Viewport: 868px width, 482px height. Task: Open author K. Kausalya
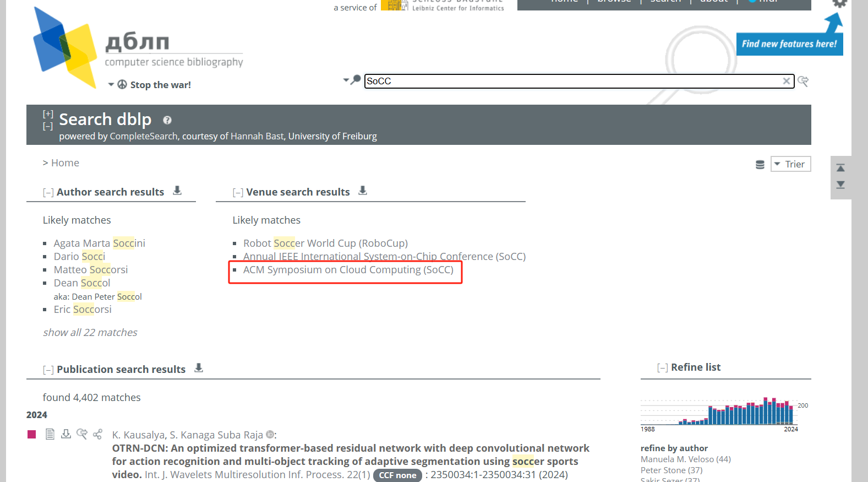[138, 435]
